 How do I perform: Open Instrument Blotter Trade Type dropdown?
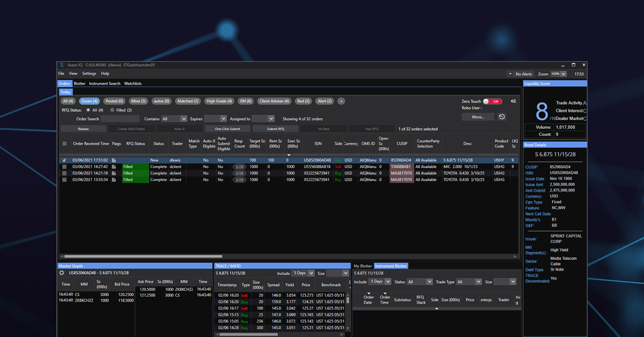coord(469,282)
